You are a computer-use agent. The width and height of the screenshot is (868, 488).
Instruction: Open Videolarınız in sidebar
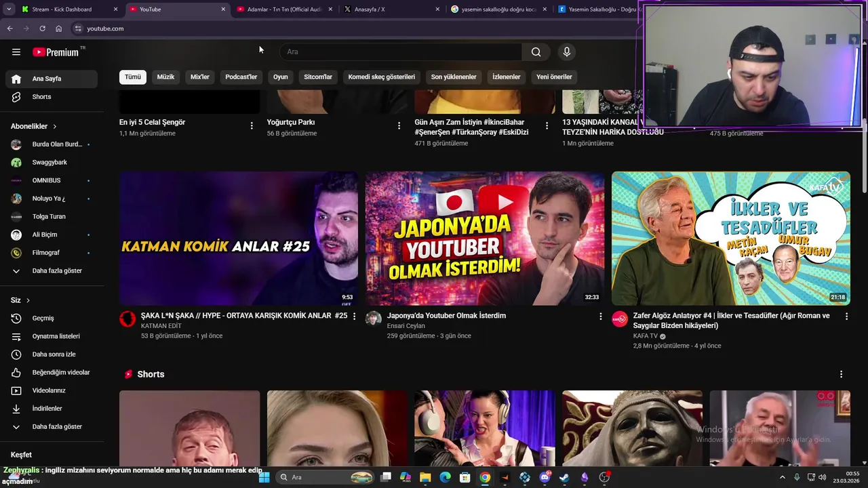[52, 390]
